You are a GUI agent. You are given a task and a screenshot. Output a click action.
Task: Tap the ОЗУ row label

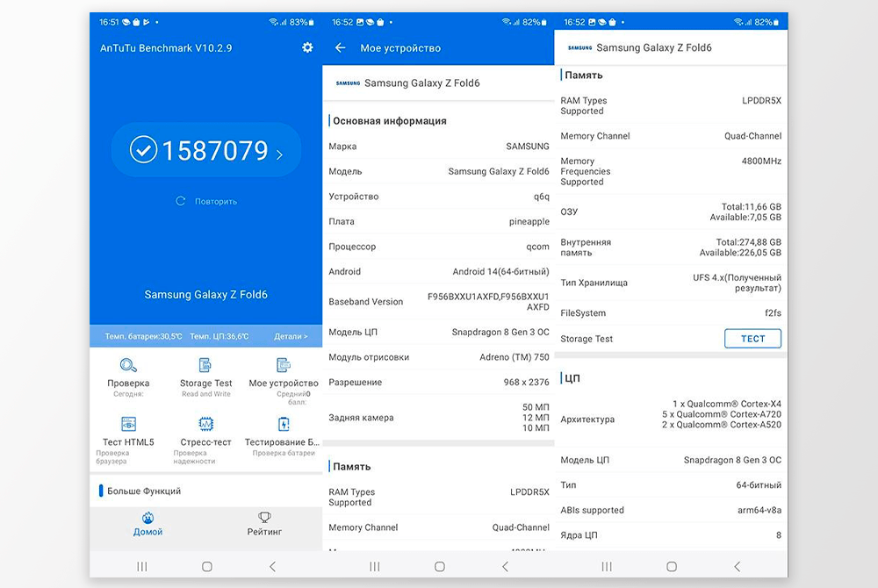[569, 212]
